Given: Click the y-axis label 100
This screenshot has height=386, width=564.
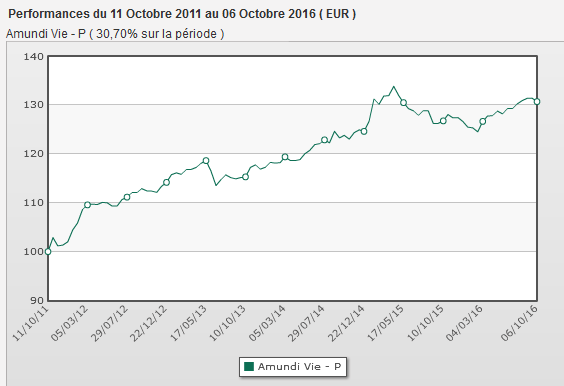Looking at the screenshot, I should (33, 251).
